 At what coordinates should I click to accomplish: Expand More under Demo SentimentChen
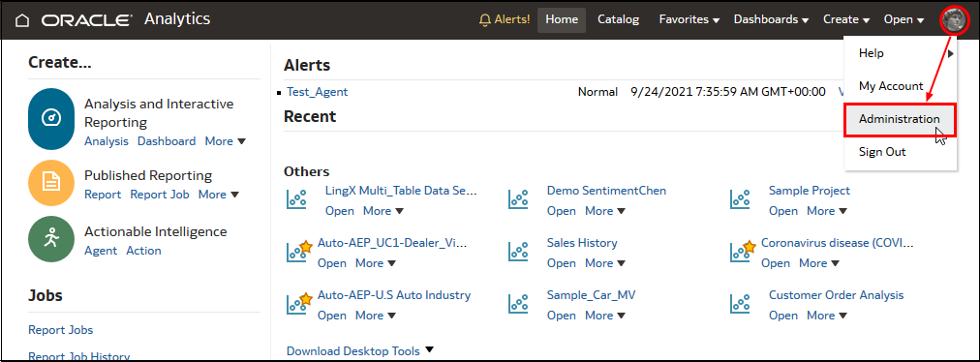pos(605,211)
